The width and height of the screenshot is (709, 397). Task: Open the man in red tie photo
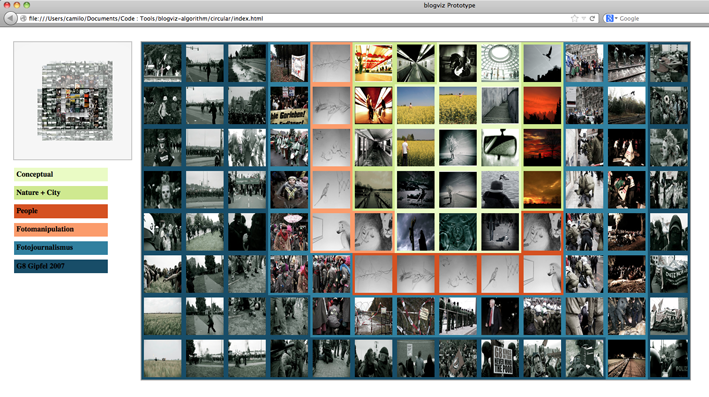(500, 316)
